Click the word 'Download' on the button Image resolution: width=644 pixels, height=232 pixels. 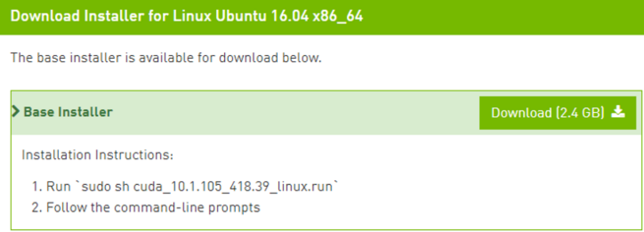pos(521,113)
